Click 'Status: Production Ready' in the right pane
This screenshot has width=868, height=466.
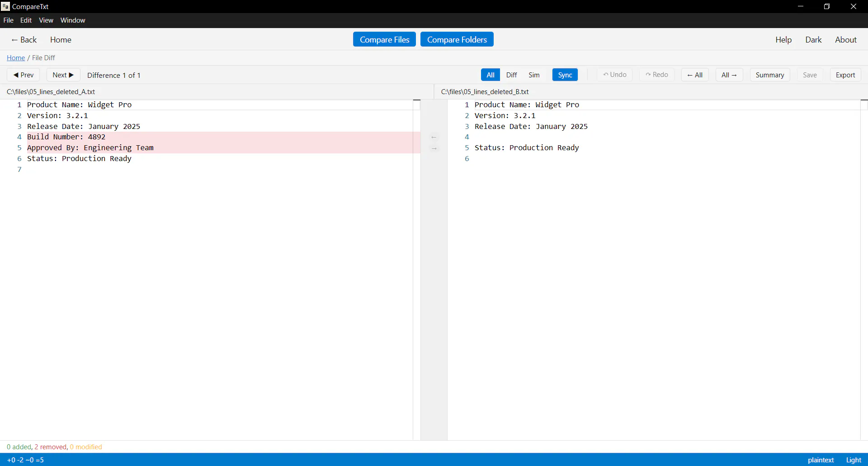527,148
